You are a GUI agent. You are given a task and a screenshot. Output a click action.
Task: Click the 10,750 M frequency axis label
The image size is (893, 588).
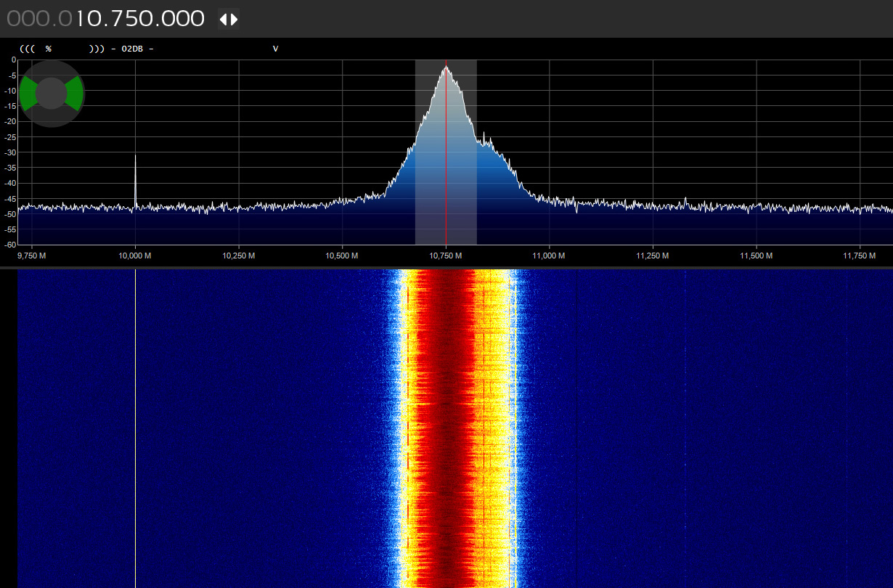[x=446, y=256]
